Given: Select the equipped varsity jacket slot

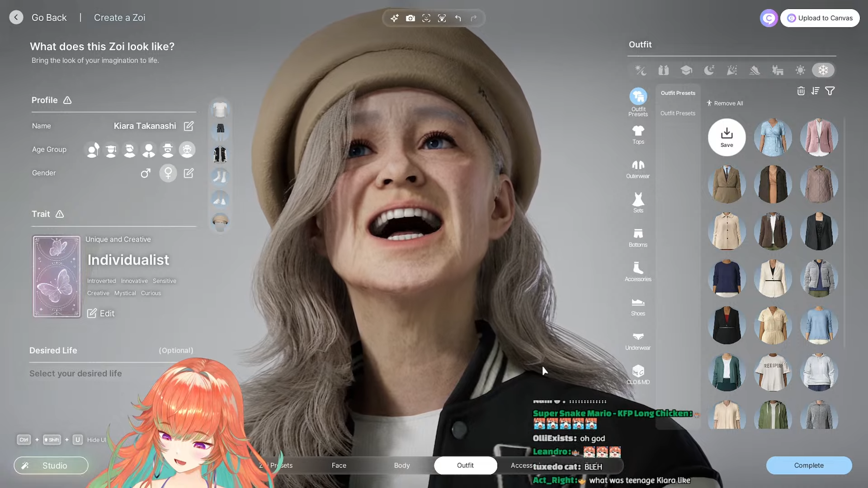Looking at the screenshot, I should click(x=220, y=154).
